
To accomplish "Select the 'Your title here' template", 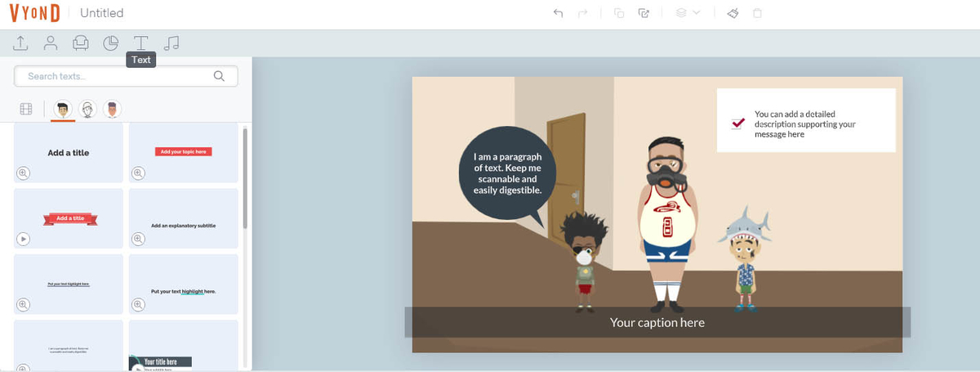I will (x=184, y=345).
